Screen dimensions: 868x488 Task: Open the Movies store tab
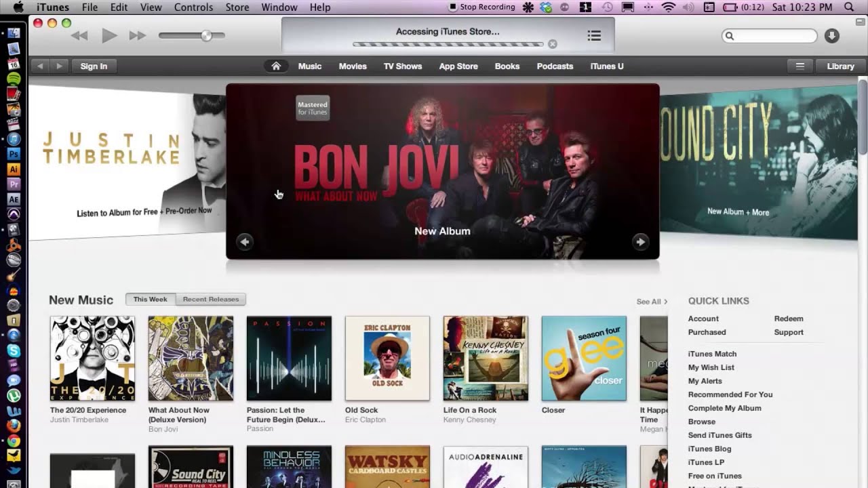(x=353, y=66)
